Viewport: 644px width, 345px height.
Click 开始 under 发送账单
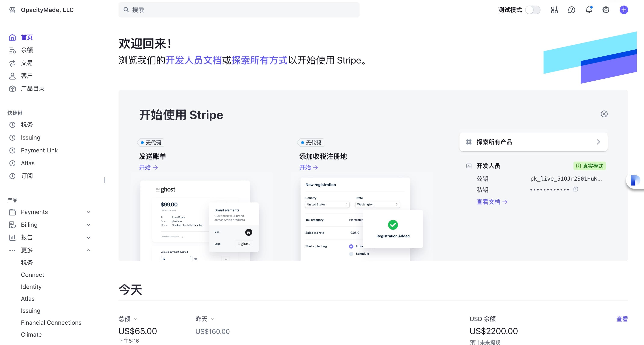tap(149, 168)
